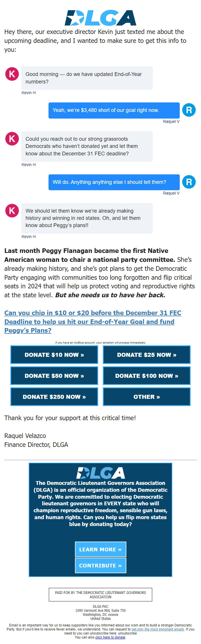Click the DONATE $10 NOW button
The image size is (201, 644).
54,355
